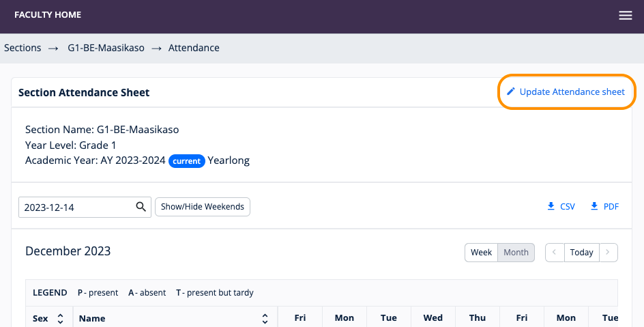Export attendance as CSV
644x327 pixels.
tap(567, 206)
